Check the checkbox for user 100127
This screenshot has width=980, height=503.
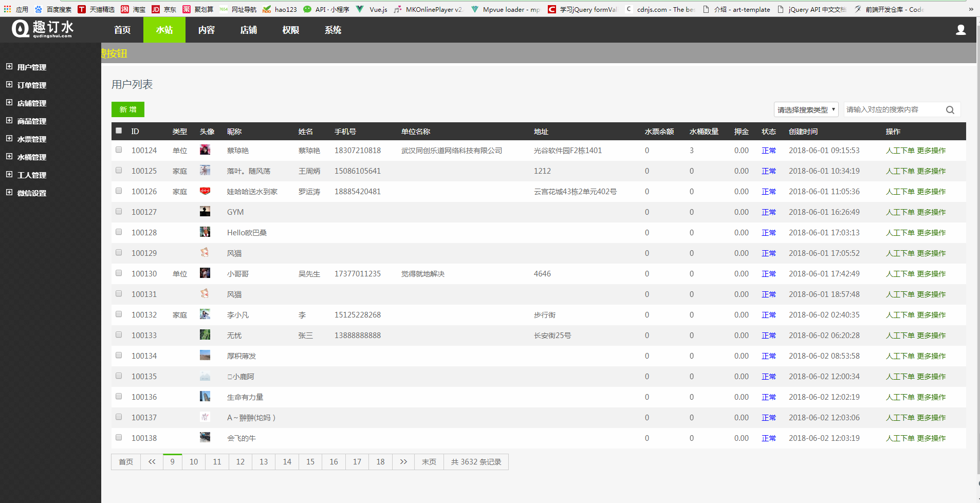pos(119,211)
